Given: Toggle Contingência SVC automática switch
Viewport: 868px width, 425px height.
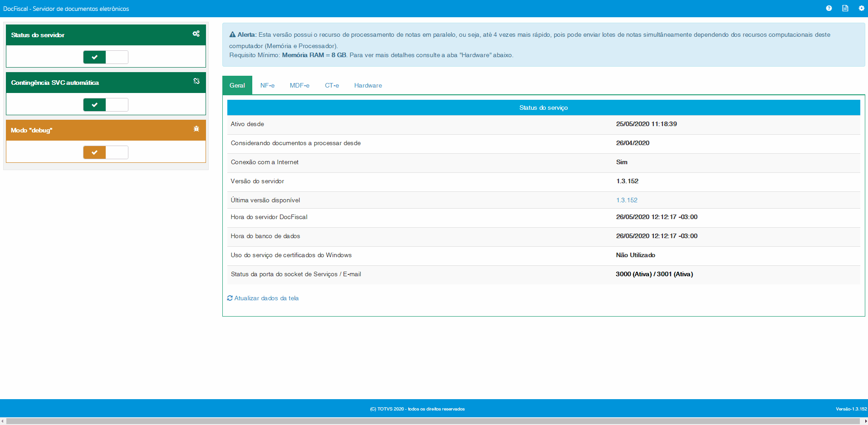Looking at the screenshot, I should point(106,105).
